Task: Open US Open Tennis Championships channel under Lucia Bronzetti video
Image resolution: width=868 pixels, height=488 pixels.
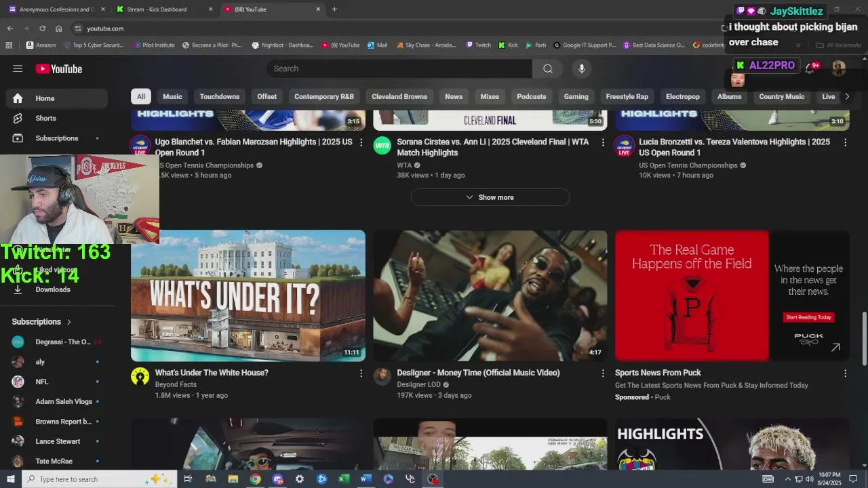Action: click(x=688, y=165)
